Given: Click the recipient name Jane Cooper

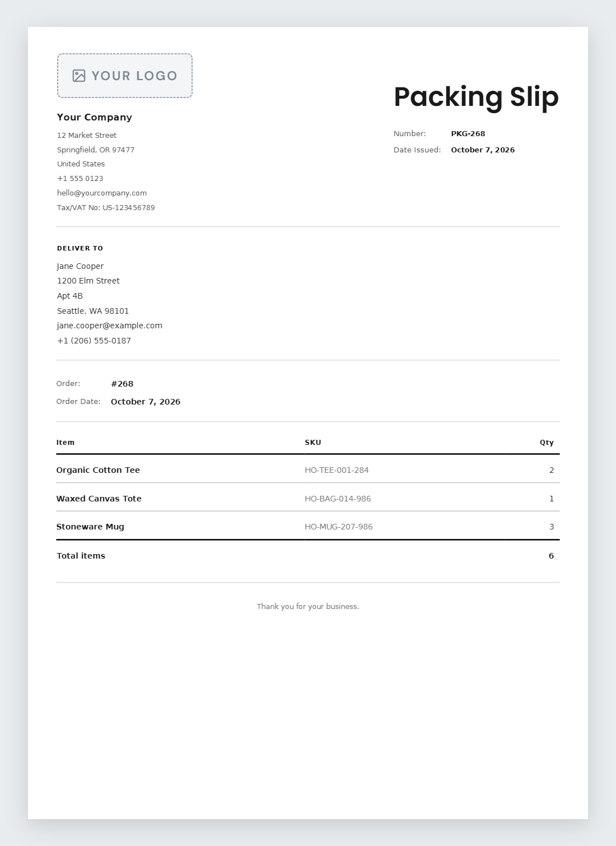Looking at the screenshot, I should [x=80, y=266].
